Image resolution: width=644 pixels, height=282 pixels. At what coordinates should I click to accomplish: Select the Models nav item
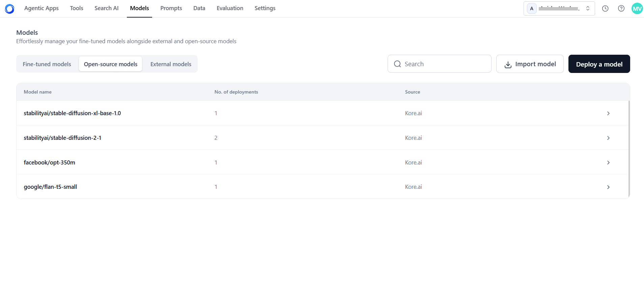tap(139, 8)
